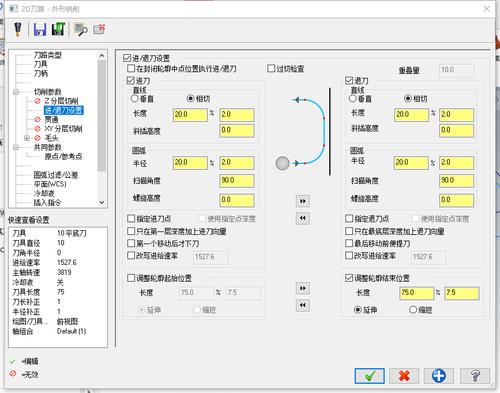Open 贯通 page in tree
The height and width of the screenshot is (393, 500).
pyautogui.click(x=51, y=119)
